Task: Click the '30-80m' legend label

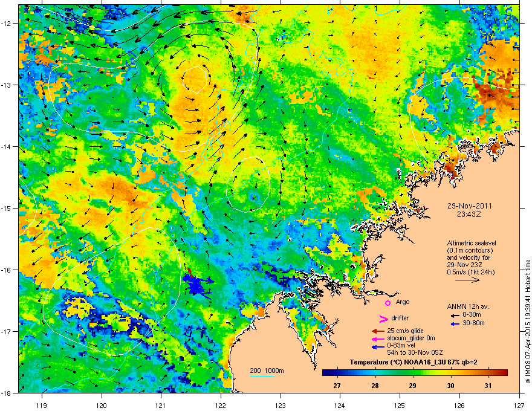Action: pyautogui.click(x=473, y=323)
